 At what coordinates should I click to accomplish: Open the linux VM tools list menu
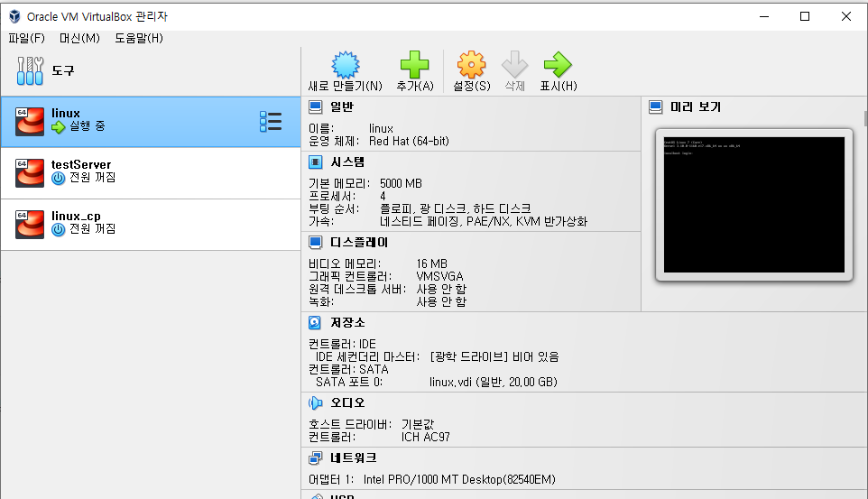(271, 121)
